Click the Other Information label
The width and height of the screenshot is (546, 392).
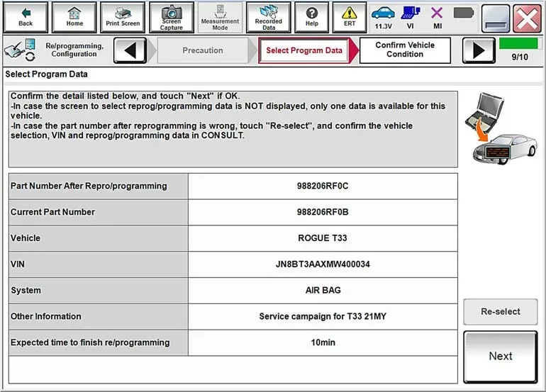pyautogui.click(x=46, y=316)
